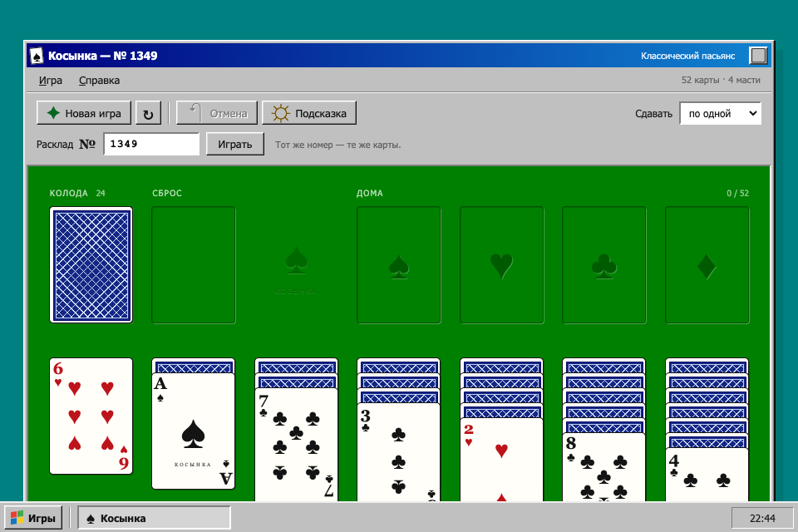This screenshot has width=798, height=532.
Task: Click the ДОМА label above foundations
Action: pos(369,193)
